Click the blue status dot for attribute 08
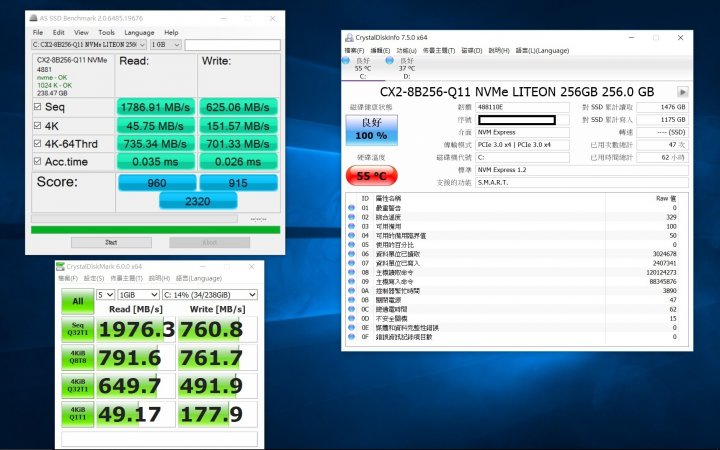The height and width of the screenshot is (450, 720). point(351,272)
